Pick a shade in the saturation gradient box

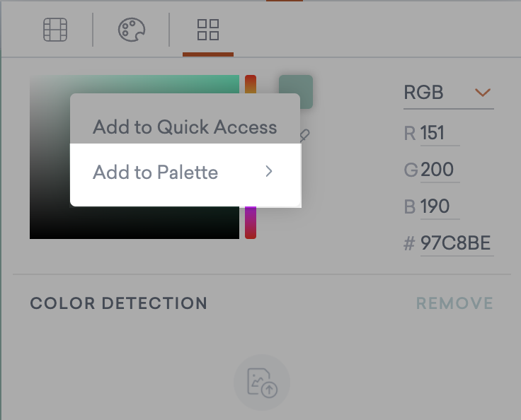(x=50, y=156)
